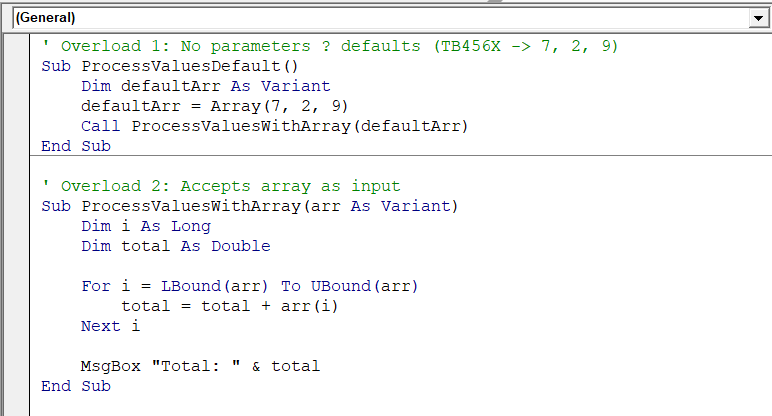The height and width of the screenshot is (416, 772).
Task: Click the Overload 2 comment line
Action: [x=220, y=186]
